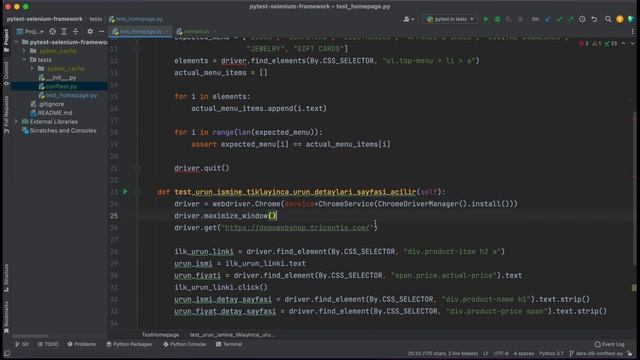Toggle the Project tool window side tab
This screenshot has width=640, height=360.
tap(6, 40)
